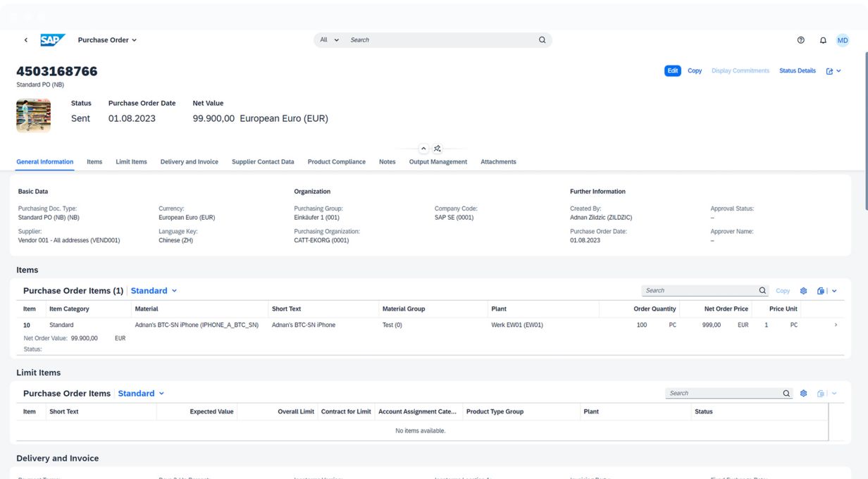Open the Status Details link
This screenshot has width=868, height=479.
(x=797, y=71)
